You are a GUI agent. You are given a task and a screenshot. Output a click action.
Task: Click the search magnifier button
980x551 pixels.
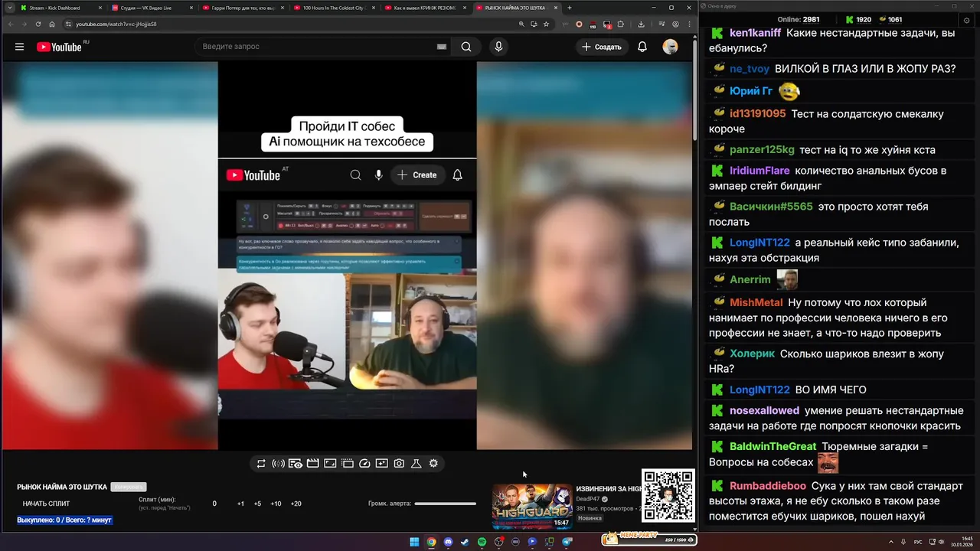466,47
